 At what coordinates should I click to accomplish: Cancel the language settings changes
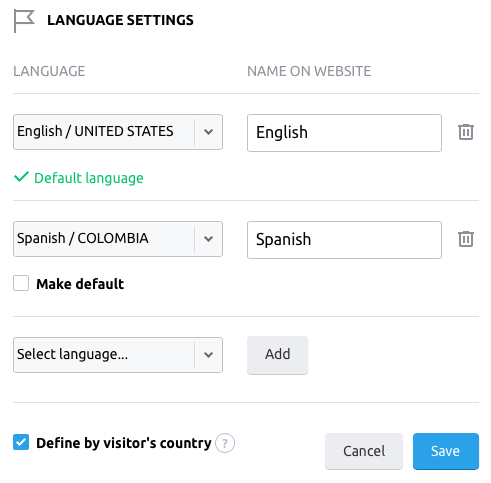pos(364,451)
